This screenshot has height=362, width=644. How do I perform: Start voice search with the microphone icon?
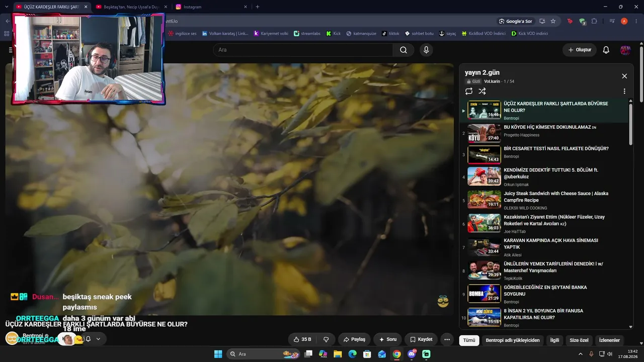426,50
